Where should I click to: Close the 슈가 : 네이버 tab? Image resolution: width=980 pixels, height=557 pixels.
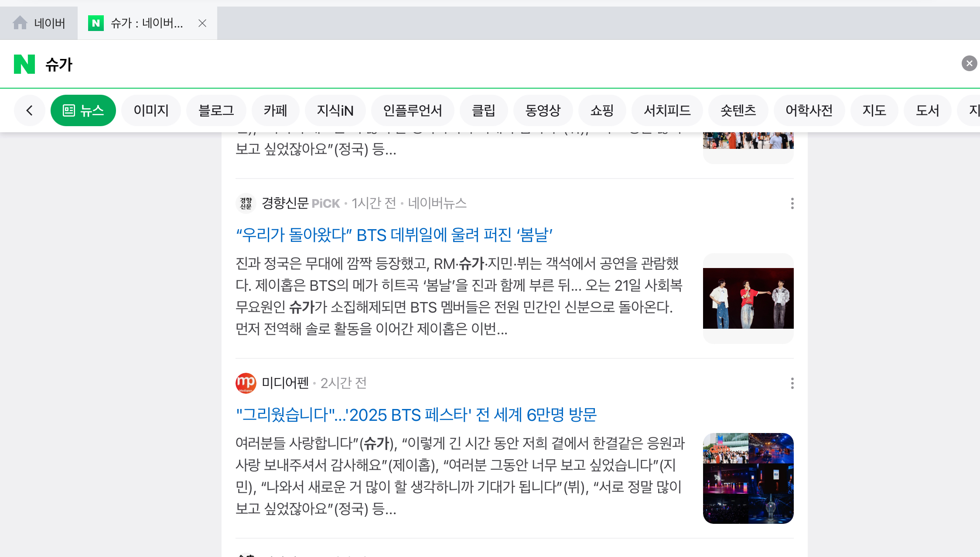pos(202,23)
